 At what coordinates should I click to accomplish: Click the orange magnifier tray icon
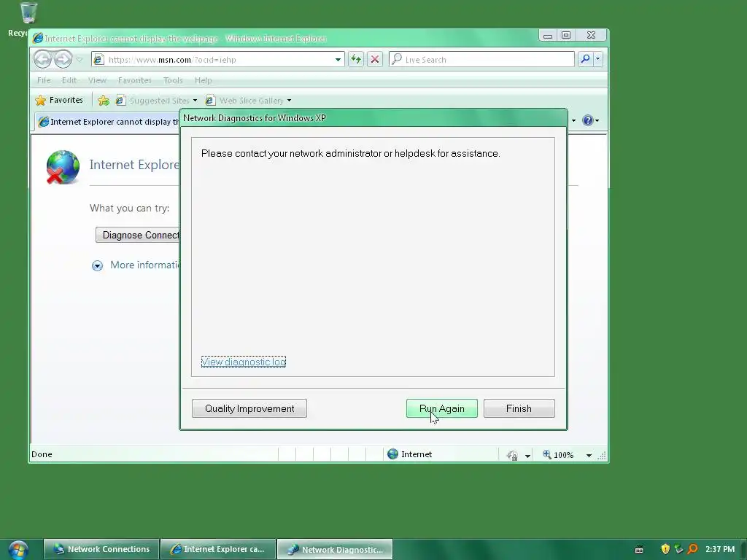(693, 549)
